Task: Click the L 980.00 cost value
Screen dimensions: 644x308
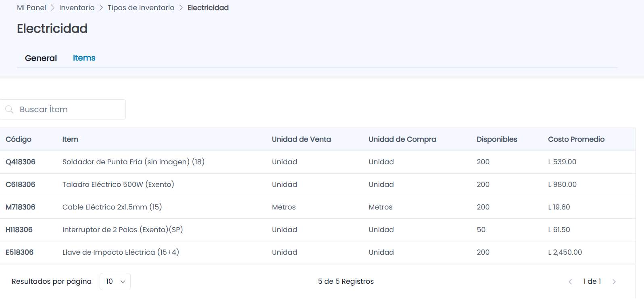Action: [x=562, y=184]
